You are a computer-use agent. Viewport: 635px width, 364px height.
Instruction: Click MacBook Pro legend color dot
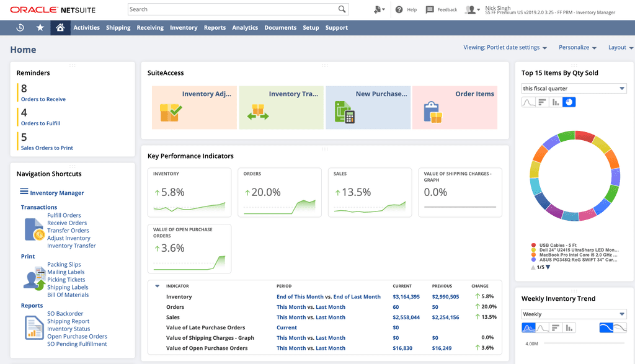click(533, 255)
